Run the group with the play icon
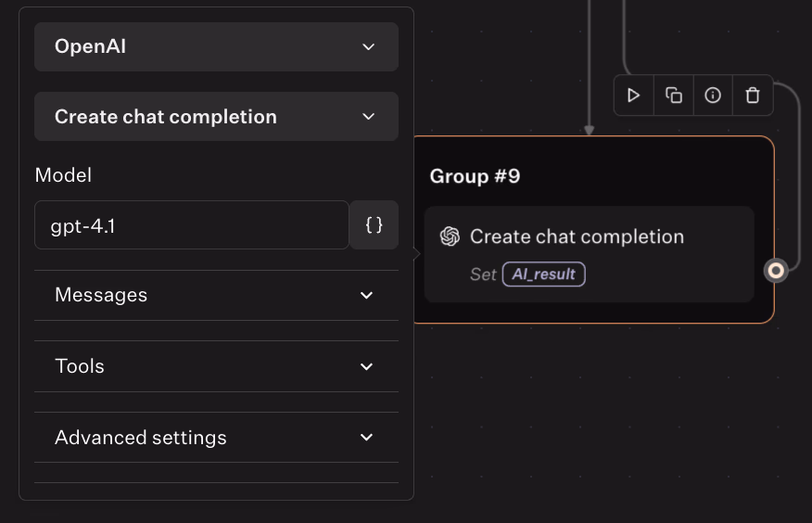812x523 pixels. pos(633,96)
